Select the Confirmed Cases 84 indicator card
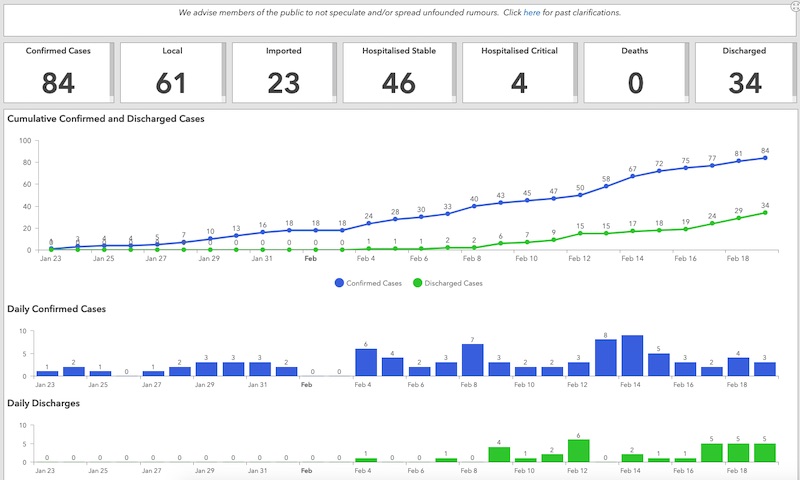This screenshot has height=480, width=800. 58,72
